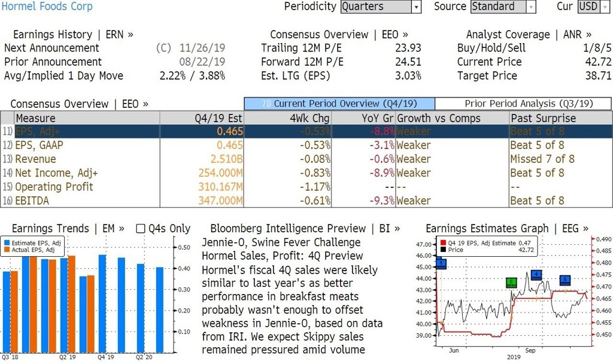Click red Q4 19 EPS Estimate swatch
613x364 pixels.
443,243
